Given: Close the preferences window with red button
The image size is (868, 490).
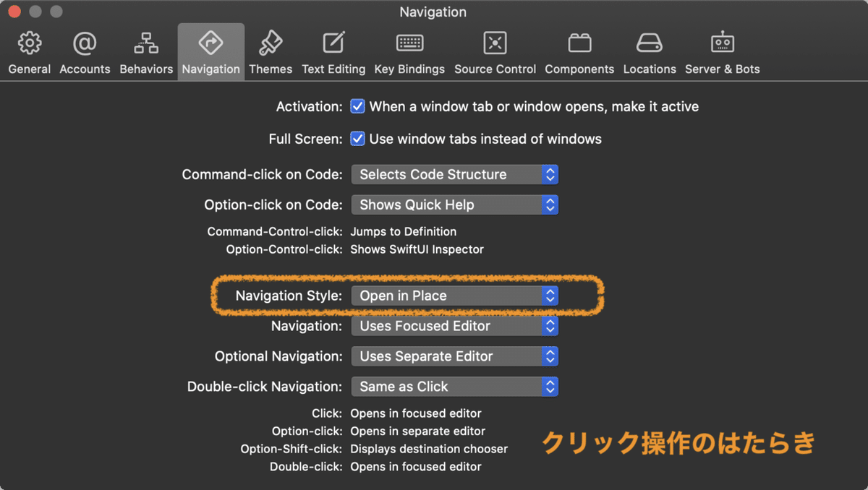Looking at the screenshot, I should (x=14, y=12).
